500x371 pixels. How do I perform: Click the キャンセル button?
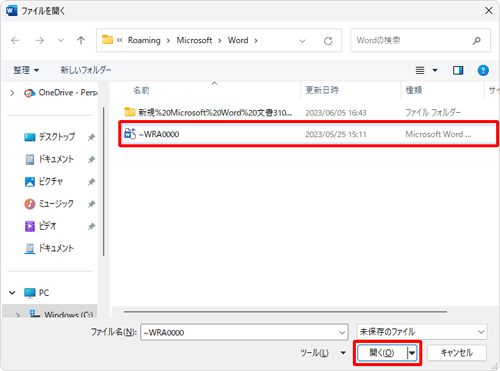click(457, 353)
